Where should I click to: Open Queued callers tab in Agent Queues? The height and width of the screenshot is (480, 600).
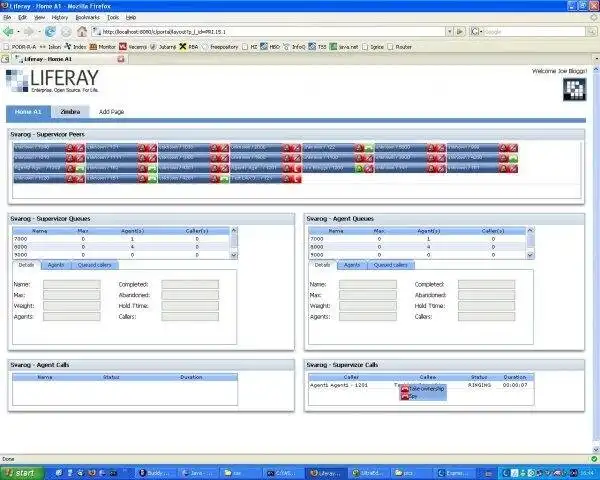(391, 265)
